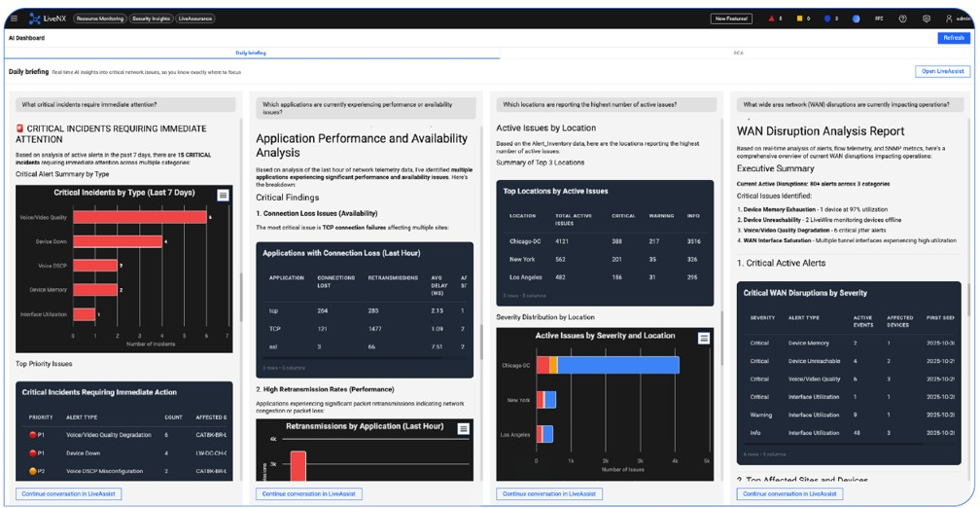
Task: Click red P1 dot for Device Down row
Action: 33,453
